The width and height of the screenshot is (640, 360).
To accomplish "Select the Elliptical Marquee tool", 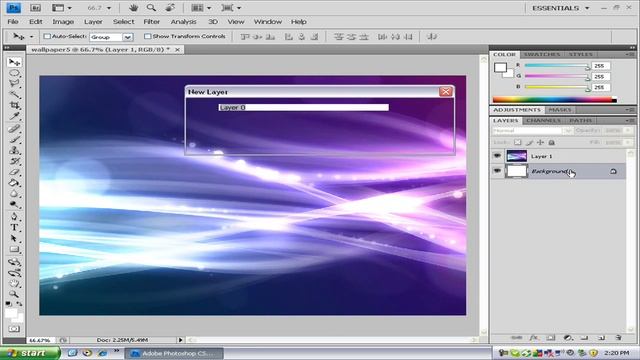I will point(14,73).
